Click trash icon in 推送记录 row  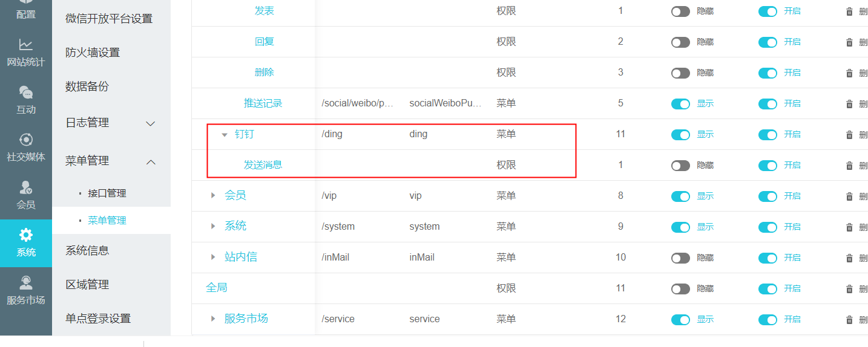coord(849,103)
